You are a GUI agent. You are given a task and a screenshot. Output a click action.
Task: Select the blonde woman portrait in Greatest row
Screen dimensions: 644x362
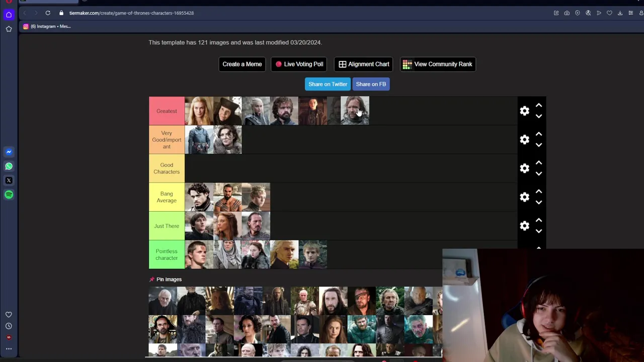click(x=199, y=111)
